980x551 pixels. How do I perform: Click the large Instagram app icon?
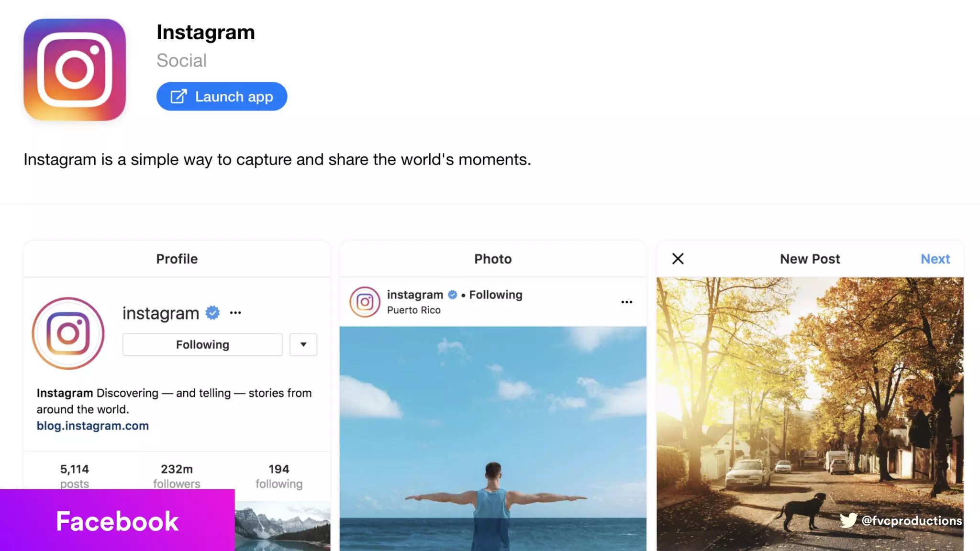(x=75, y=70)
